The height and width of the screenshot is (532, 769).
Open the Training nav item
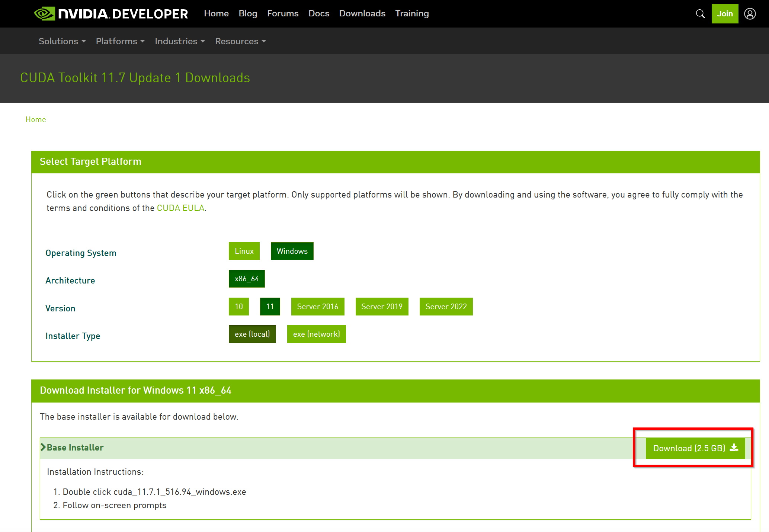coord(412,13)
